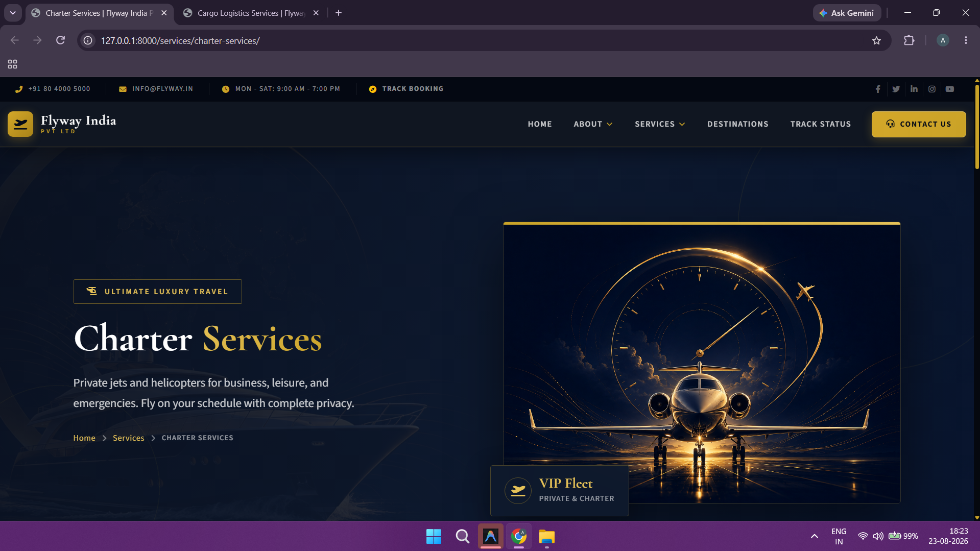The height and width of the screenshot is (551, 980).
Task: Open the taskbar clock and date
Action: click(948, 536)
